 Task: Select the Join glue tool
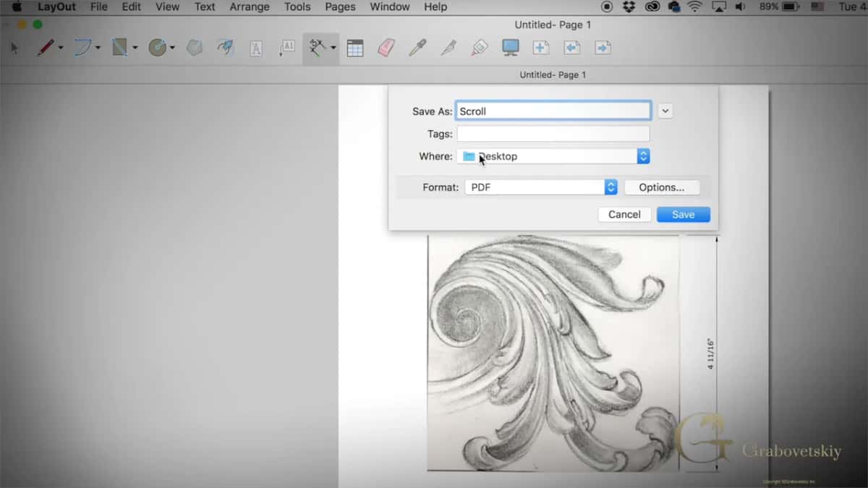(x=479, y=48)
